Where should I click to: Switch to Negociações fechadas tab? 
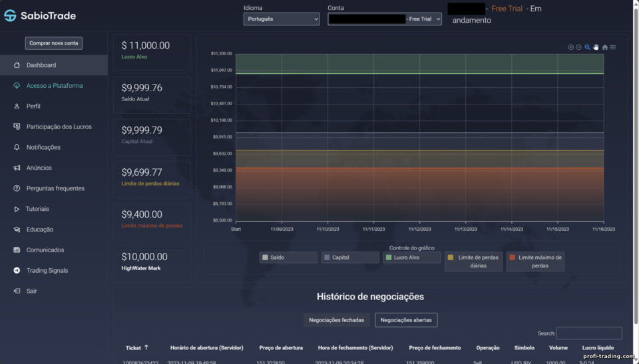336,320
